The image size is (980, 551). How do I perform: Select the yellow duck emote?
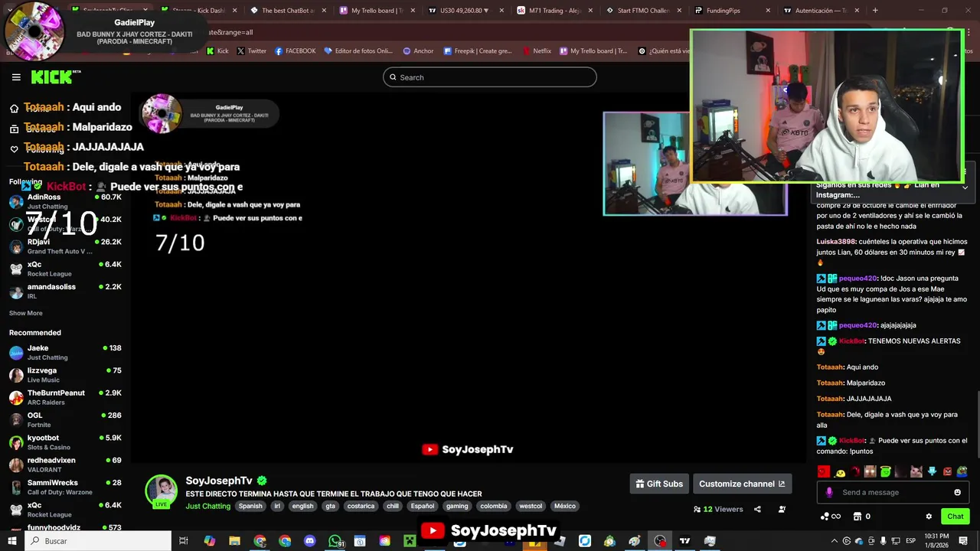point(840,471)
